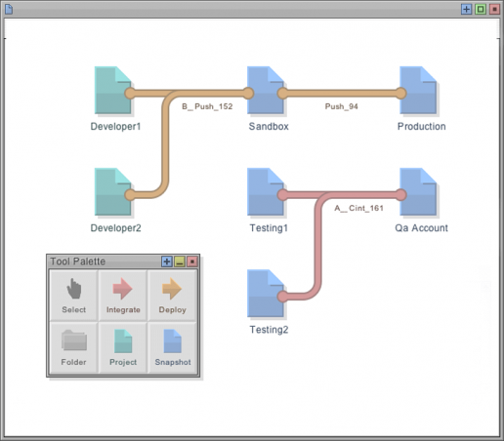This screenshot has height=441, width=504.
Task: Click the A__Cint_161 integrate connection label
Action: (x=358, y=208)
